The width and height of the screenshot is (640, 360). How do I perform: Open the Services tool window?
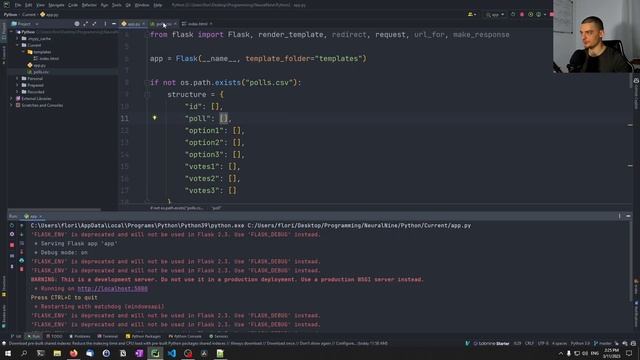click(219, 336)
